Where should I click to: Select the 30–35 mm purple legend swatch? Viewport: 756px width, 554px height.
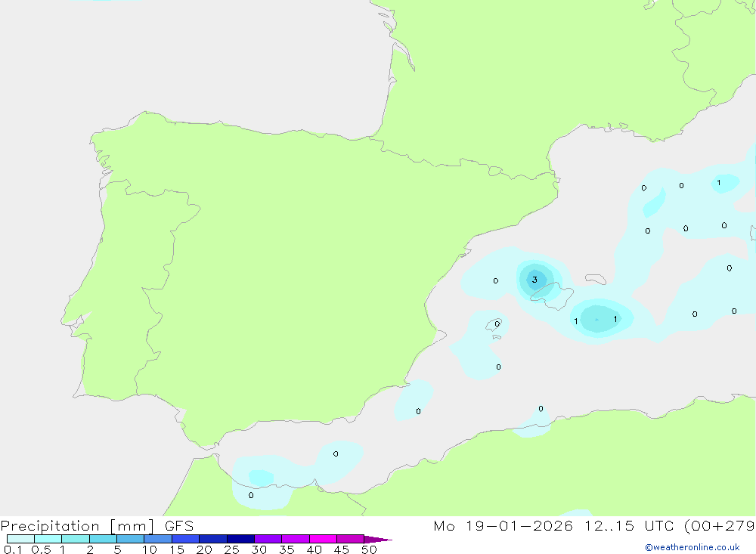[x=268, y=539]
